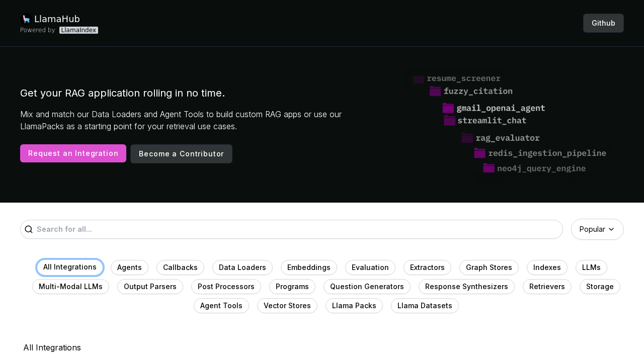644x362 pixels.
Task: Switch to the Llama Packs category
Action: 354,306
